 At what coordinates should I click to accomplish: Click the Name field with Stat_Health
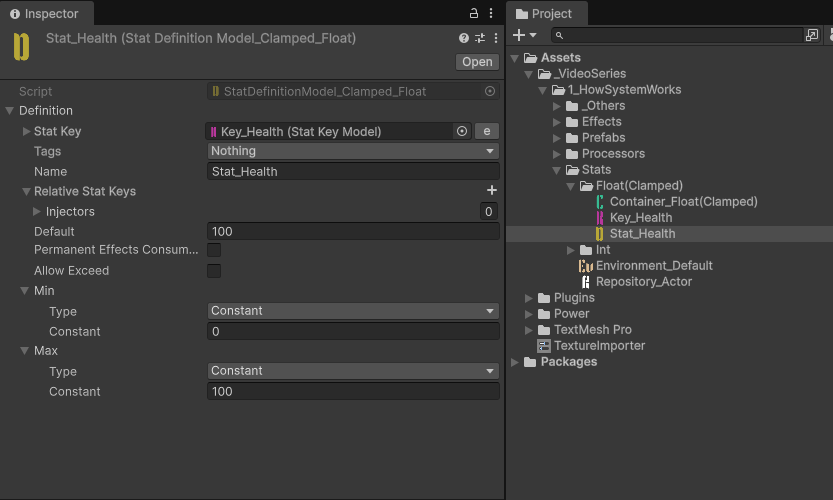click(353, 172)
